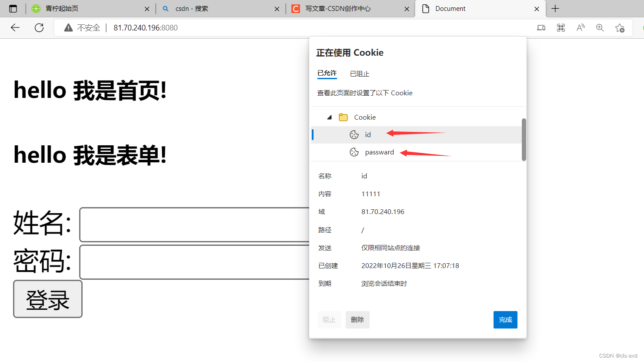Close the Document tab
644x362 pixels.
pos(537,9)
